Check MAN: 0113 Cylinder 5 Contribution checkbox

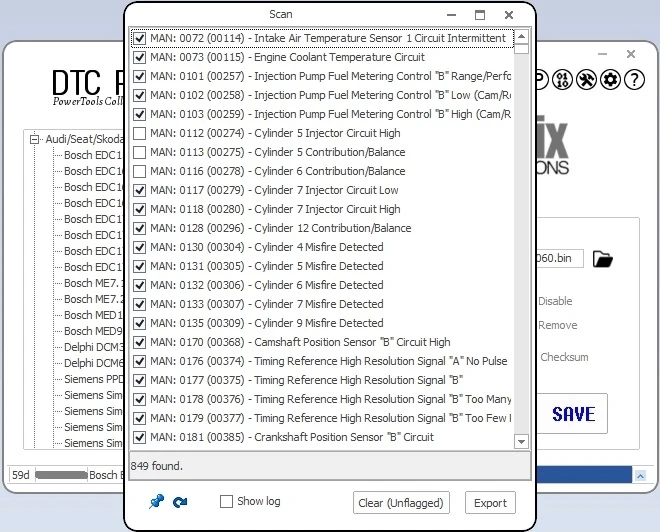coord(139,152)
